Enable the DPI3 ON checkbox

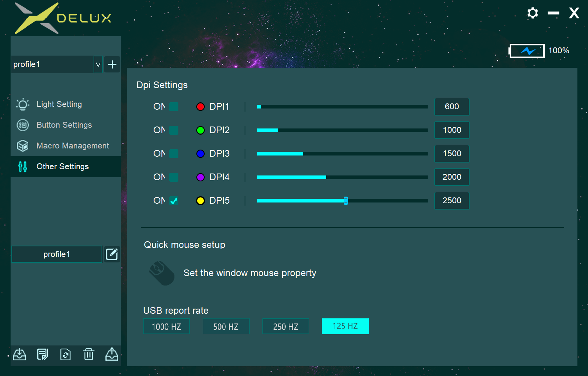click(x=174, y=154)
